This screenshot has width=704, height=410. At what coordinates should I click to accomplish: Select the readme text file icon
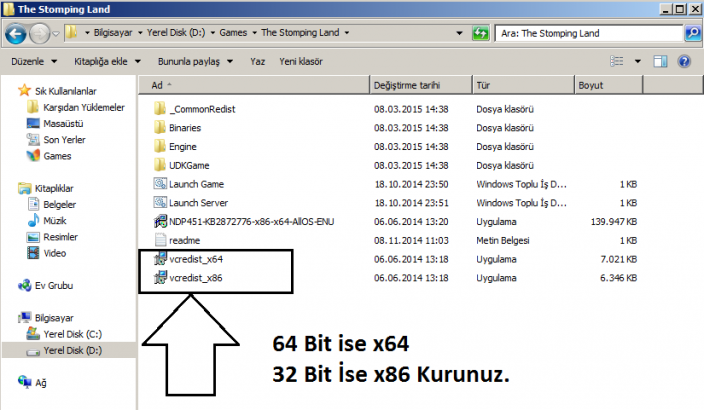point(160,240)
